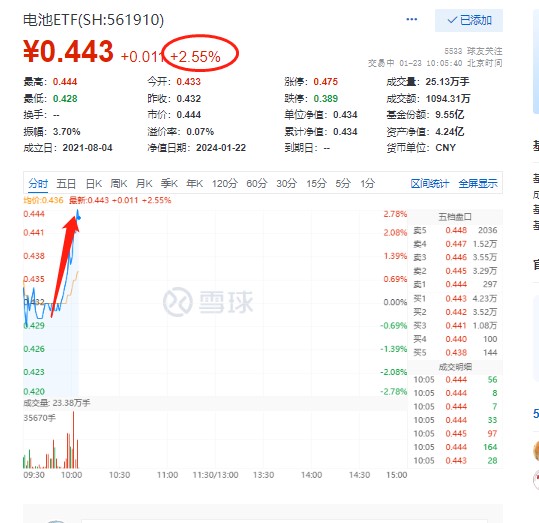Click the blue intraday price line peak
The image size is (539, 523).
(78, 214)
